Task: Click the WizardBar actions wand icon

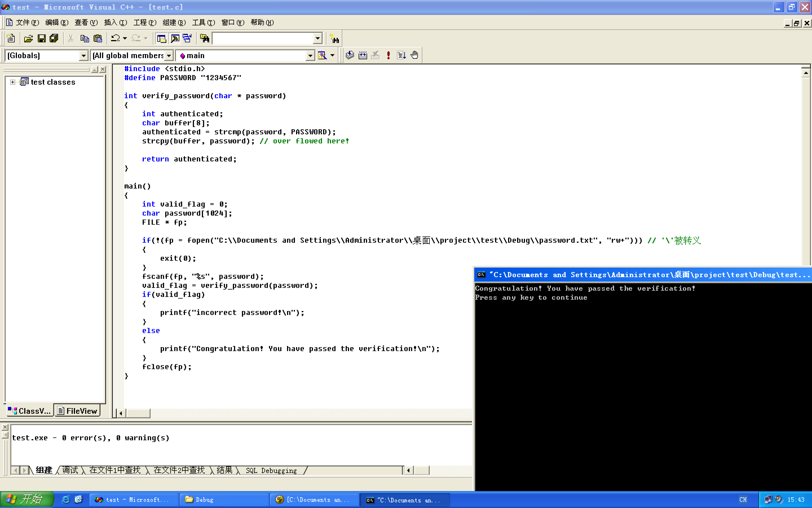Action: [322, 55]
